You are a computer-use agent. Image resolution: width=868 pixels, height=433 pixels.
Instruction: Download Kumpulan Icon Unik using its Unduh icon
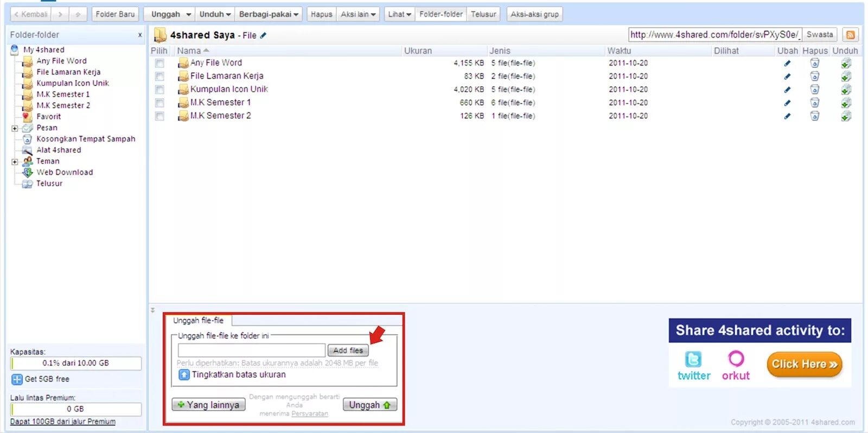pyautogui.click(x=846, y=90)
